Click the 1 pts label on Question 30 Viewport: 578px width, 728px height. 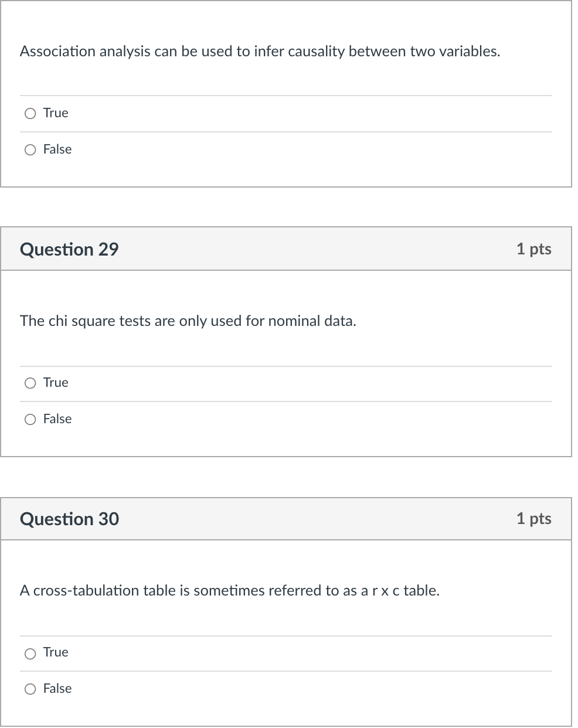534,519
